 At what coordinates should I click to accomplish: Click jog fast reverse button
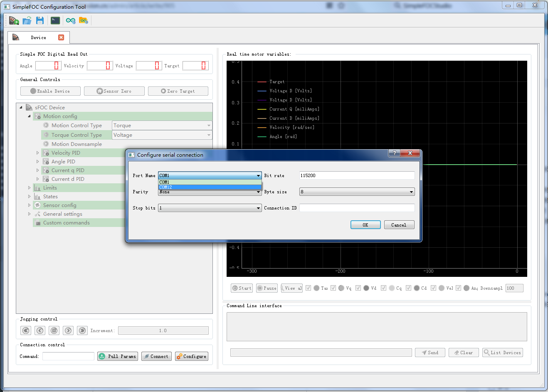[x=26, y=330]
